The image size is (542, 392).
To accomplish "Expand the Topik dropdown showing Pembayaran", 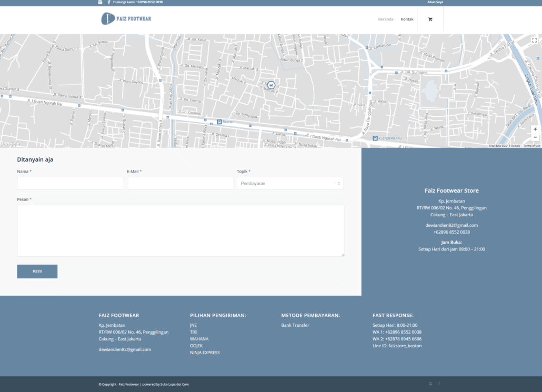I will 290,183.
